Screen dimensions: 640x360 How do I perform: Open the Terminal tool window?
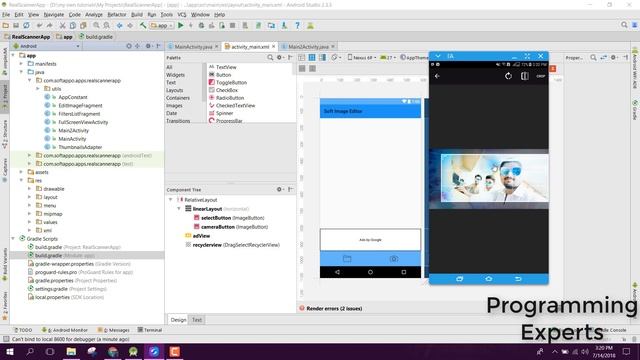[x=150, y=330]
